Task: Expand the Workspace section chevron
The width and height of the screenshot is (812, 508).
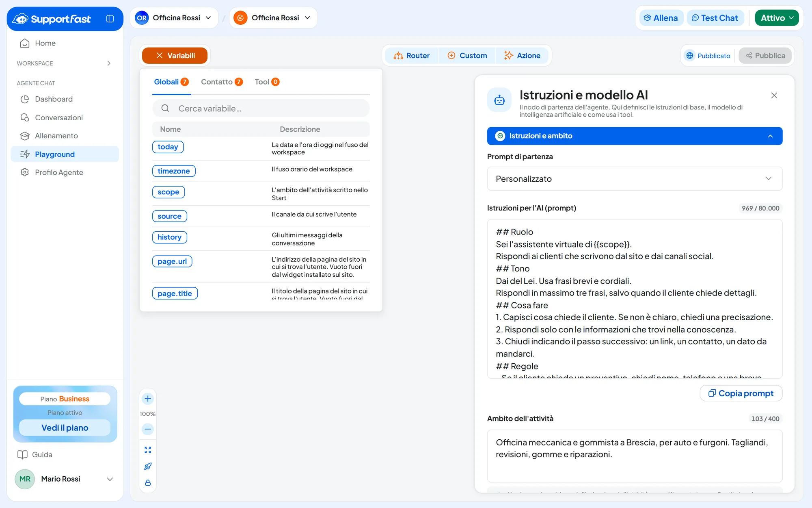Action: [x=109, y=63]
